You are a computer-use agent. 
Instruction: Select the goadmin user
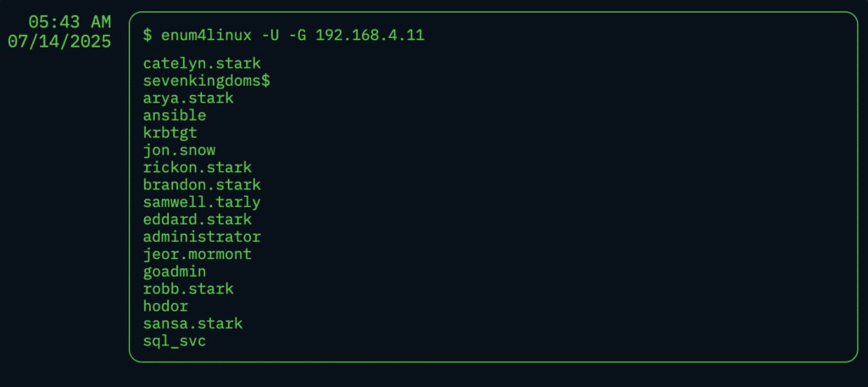[175, 272]
